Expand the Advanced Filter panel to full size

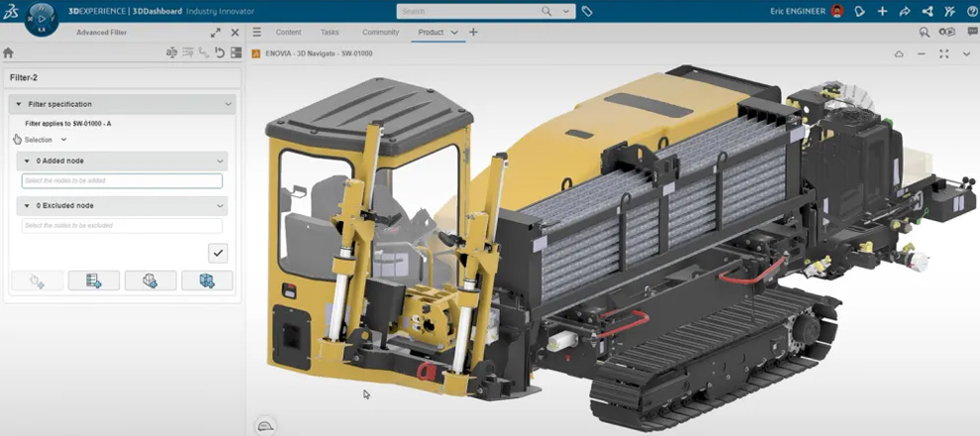coord(216,33)
